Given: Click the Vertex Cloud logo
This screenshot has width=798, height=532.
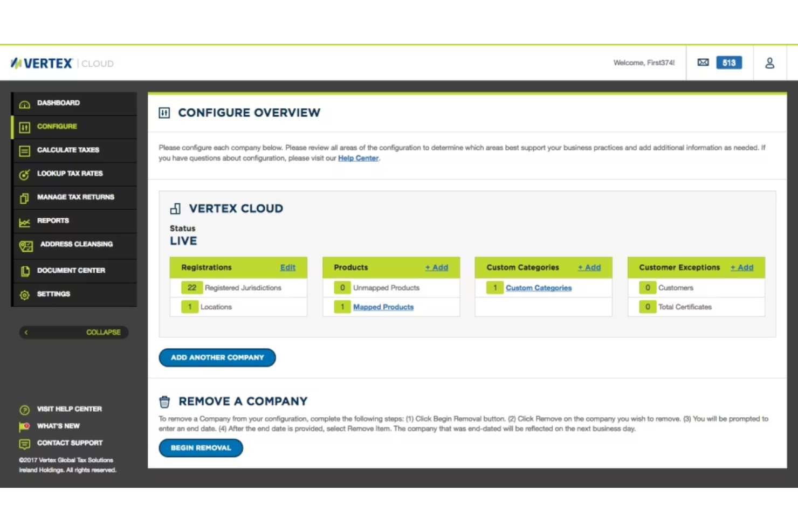Looking at the screenshot, I should (62, 63).
